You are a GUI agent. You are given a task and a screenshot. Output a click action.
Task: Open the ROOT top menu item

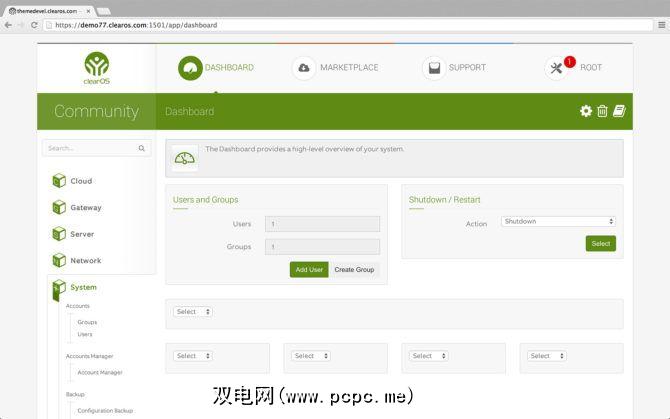(x=591, y=67)
